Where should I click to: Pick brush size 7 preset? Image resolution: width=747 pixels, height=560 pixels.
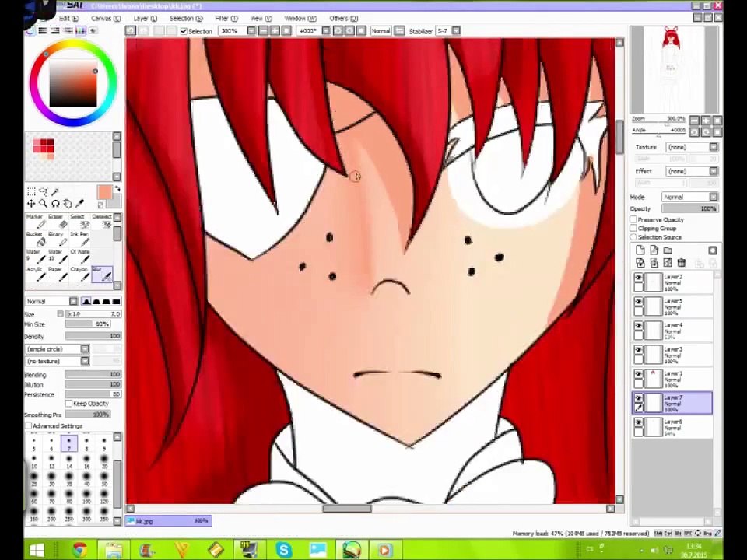click(69, 443)
